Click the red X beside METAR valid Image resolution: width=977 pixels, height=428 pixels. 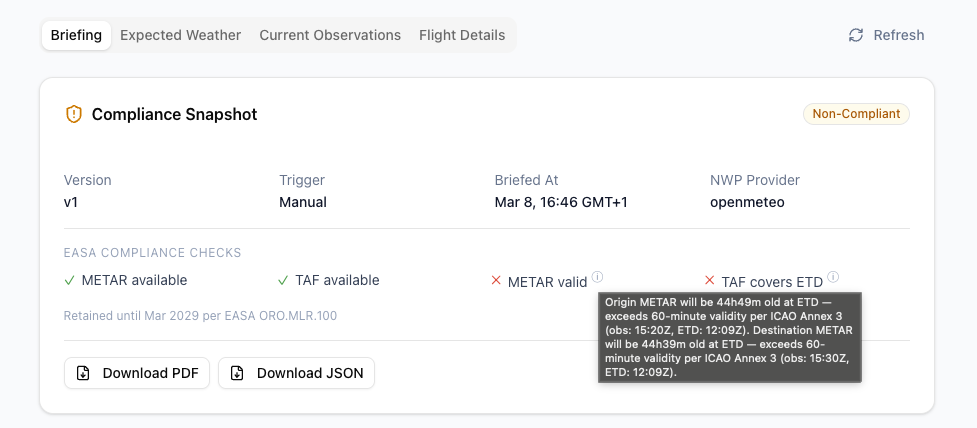point(496,281)
